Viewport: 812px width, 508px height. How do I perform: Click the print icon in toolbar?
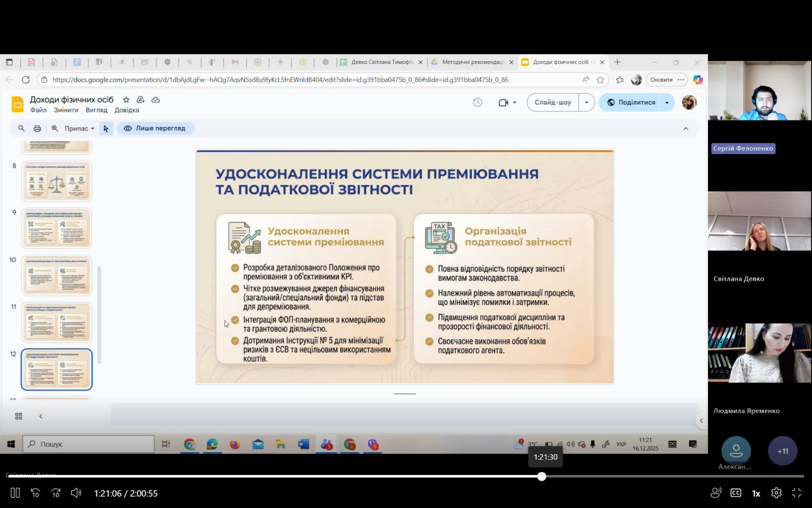[37, 129]
